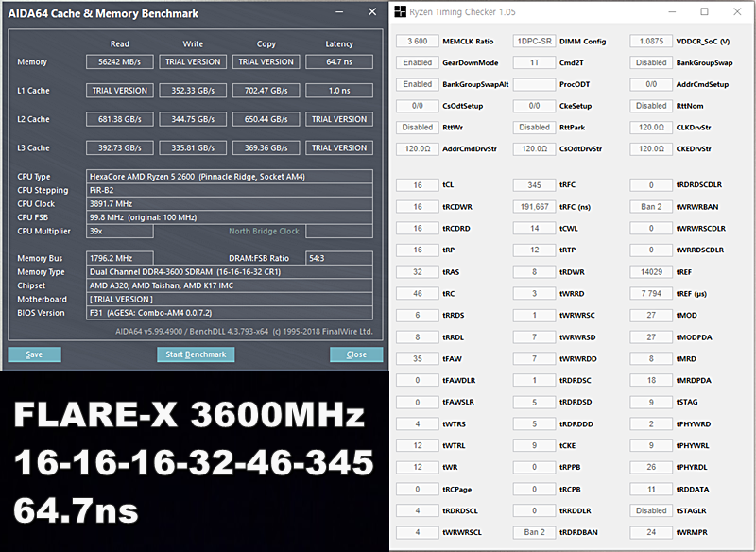Click the tRC value 46
The height and width of the screenshot is (552, 756).
(418, 294)
